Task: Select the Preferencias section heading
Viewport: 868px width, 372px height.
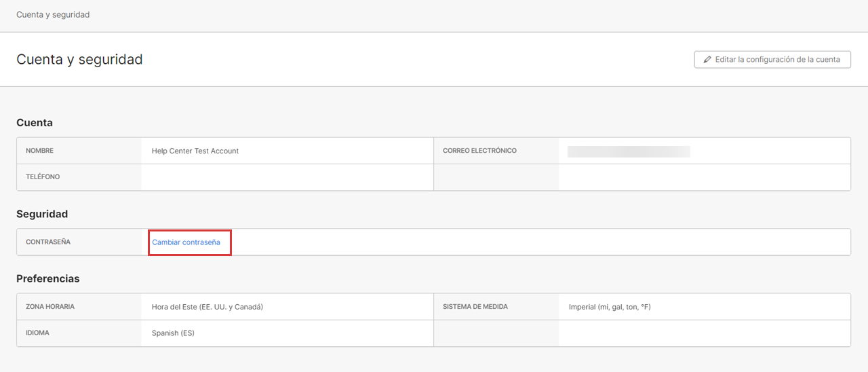Action: pos(48,279)
